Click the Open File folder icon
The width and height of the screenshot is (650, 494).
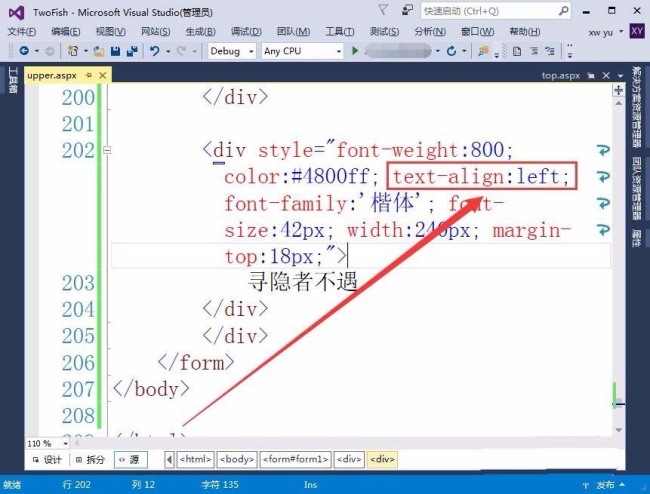click(99, 51)
